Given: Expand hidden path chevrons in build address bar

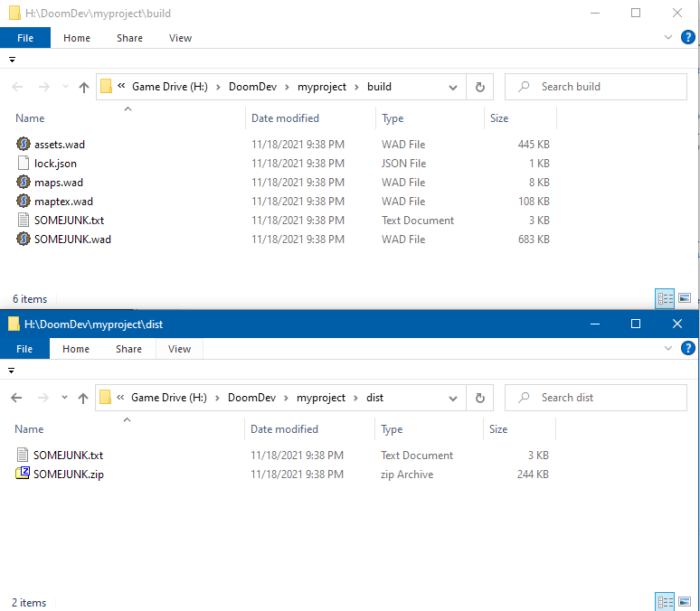Looking at the screenshot, I should pos(121,86).
